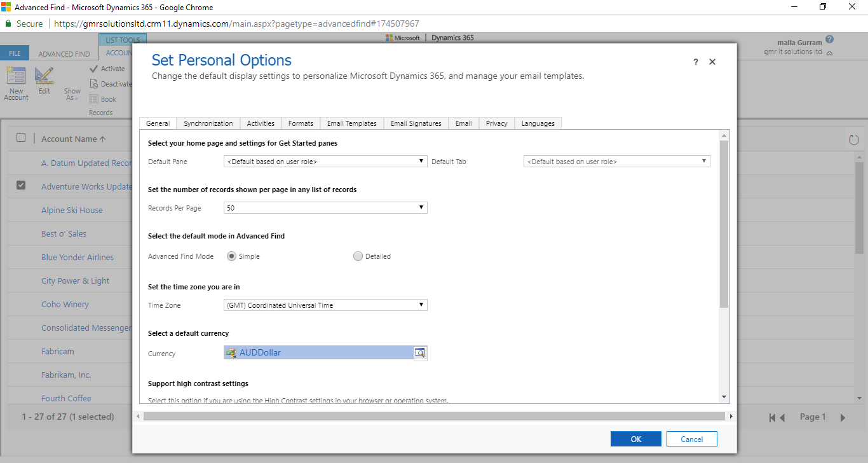
Task: Open the Privacy tab
Action: (497, 123)
